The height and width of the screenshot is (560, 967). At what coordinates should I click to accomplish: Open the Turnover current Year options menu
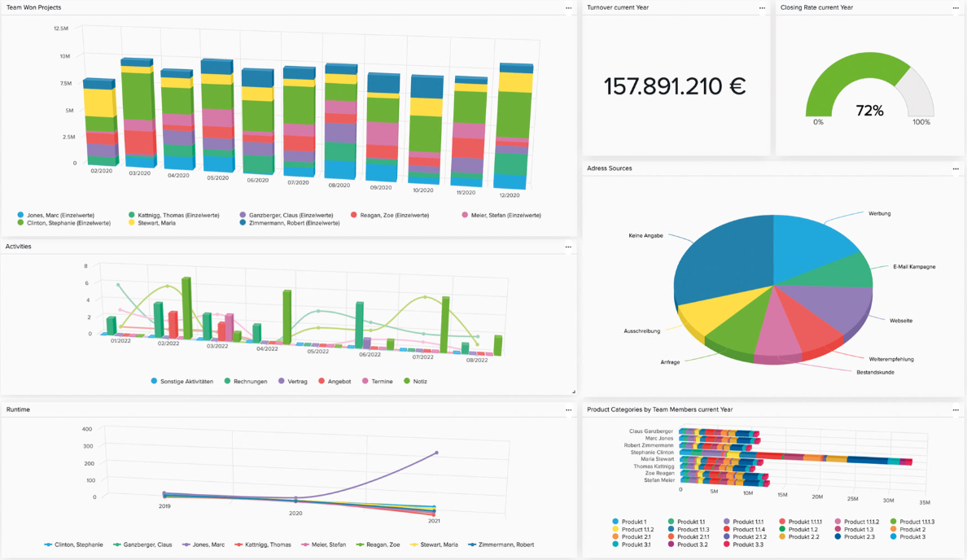(x=762, y=8)
